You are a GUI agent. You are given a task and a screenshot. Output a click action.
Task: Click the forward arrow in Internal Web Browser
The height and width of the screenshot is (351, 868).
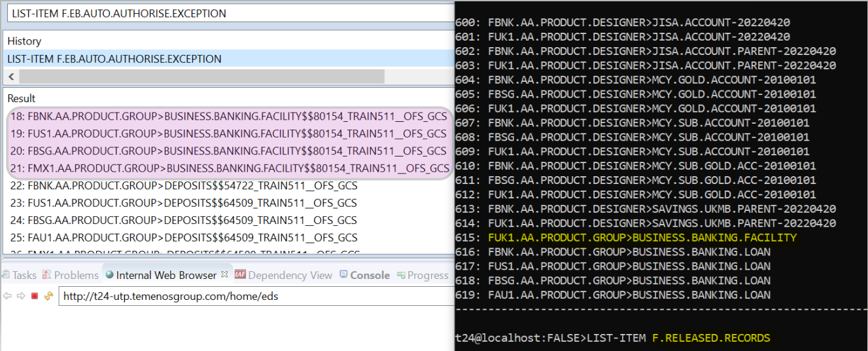click(20, 296)
